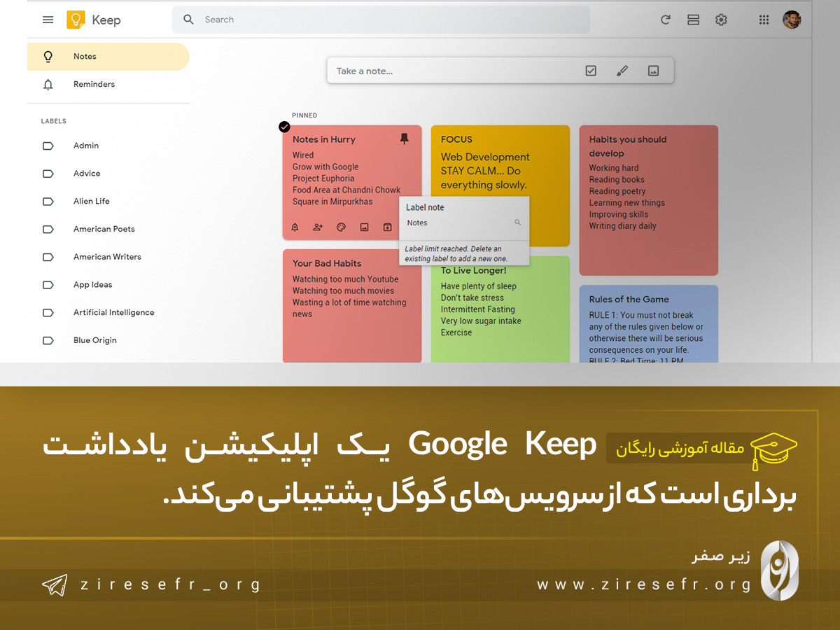Open the background color palette for the note

341,227
